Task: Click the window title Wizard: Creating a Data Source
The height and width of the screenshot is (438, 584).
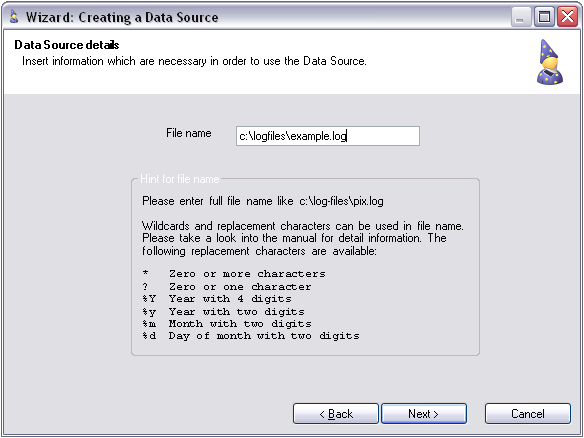Action: (122, 18)
